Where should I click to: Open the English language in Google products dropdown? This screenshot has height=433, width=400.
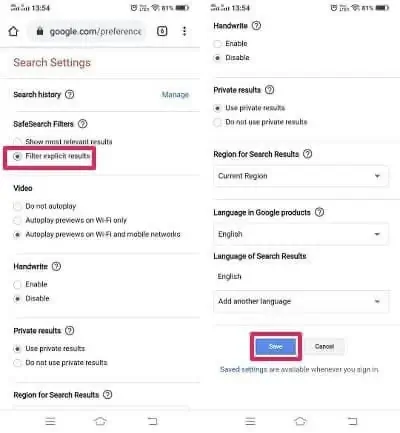click(301, 234)
